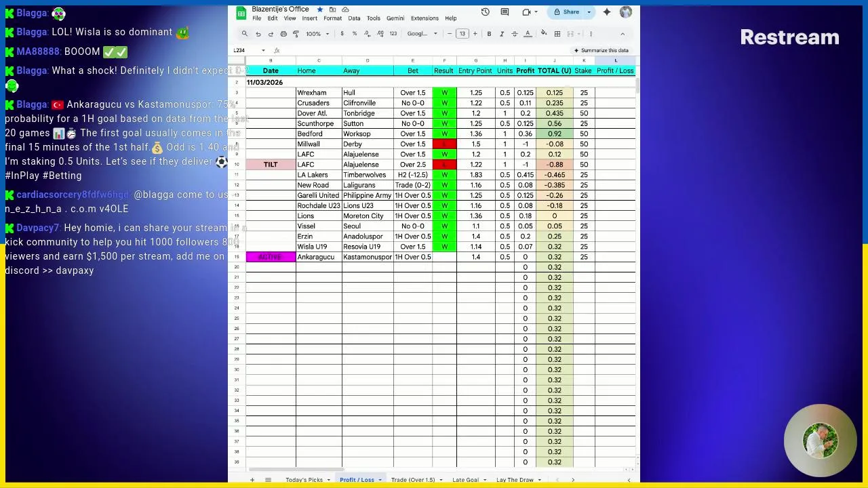
Task: Open the Insert menu
Action: point(309,18)
